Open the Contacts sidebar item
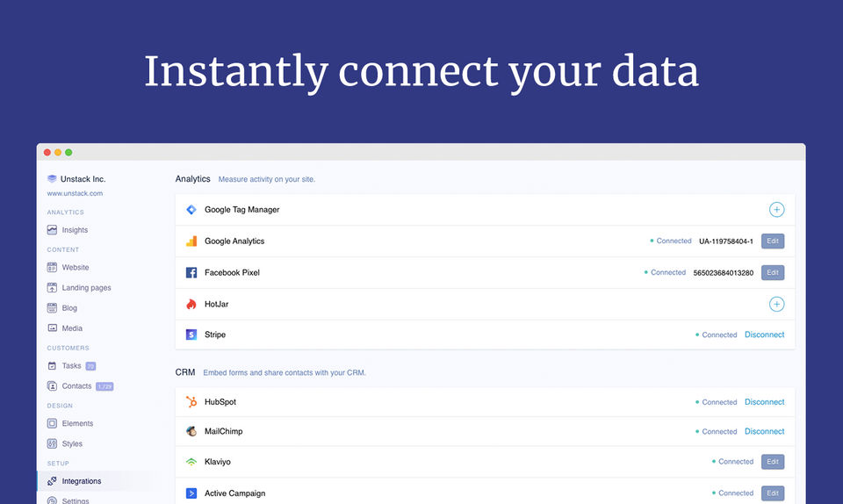843x504 pixels. click(76, 386)
